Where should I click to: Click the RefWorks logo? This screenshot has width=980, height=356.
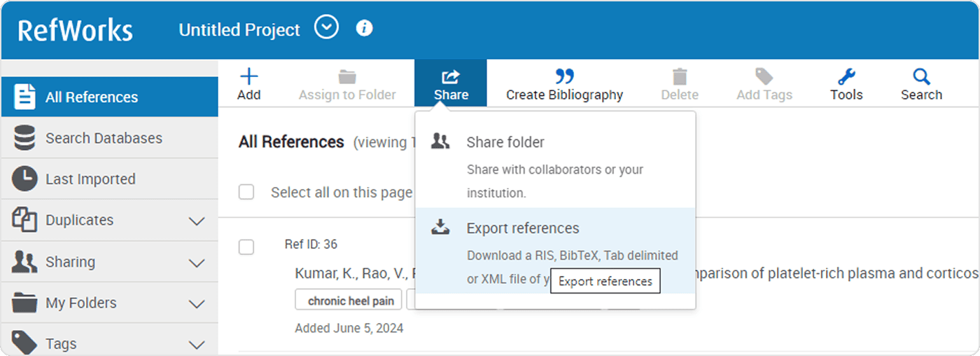point(75,29)
